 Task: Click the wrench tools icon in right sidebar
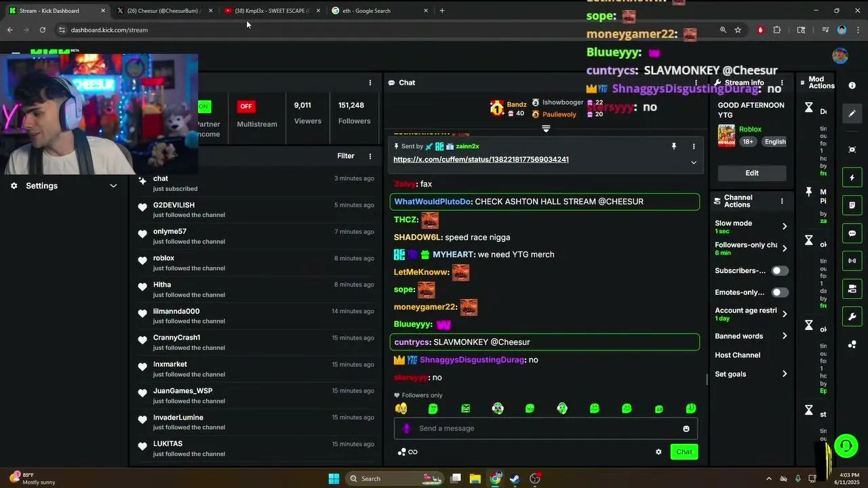(x=852, y=317)
